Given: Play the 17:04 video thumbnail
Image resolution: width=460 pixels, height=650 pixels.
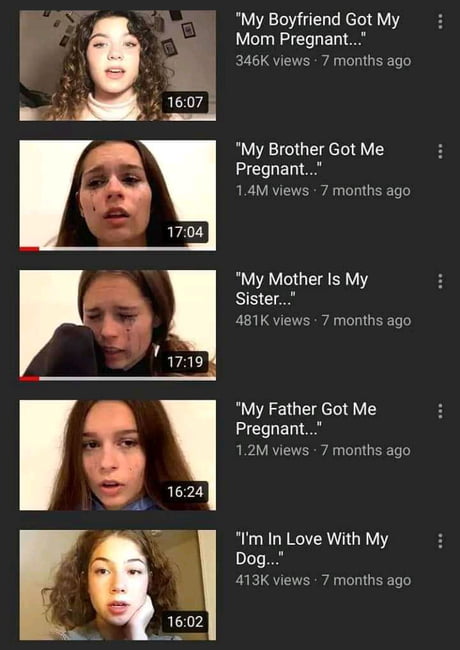Looking at the screenshot, I should (118, 195).
